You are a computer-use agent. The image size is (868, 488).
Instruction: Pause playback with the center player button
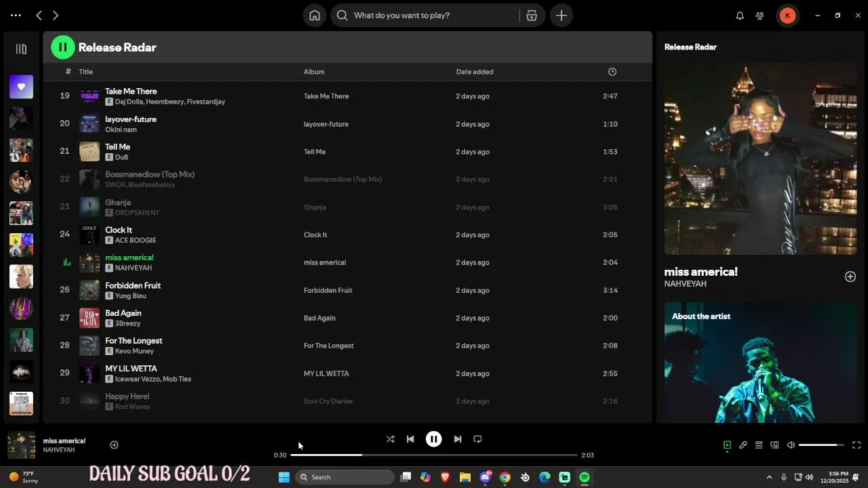pyautogui.click(x=434, y=439)
